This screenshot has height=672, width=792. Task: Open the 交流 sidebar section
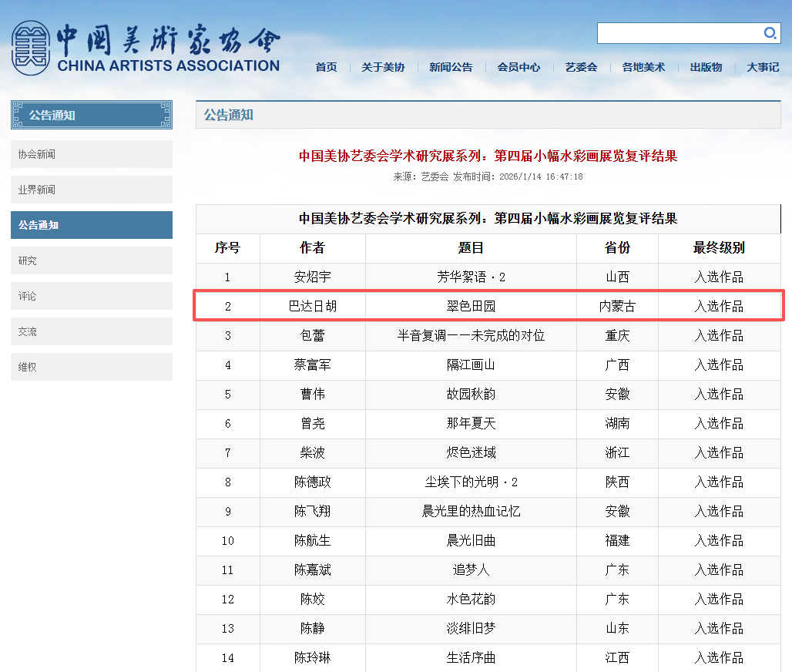click(x=92, y=331)
